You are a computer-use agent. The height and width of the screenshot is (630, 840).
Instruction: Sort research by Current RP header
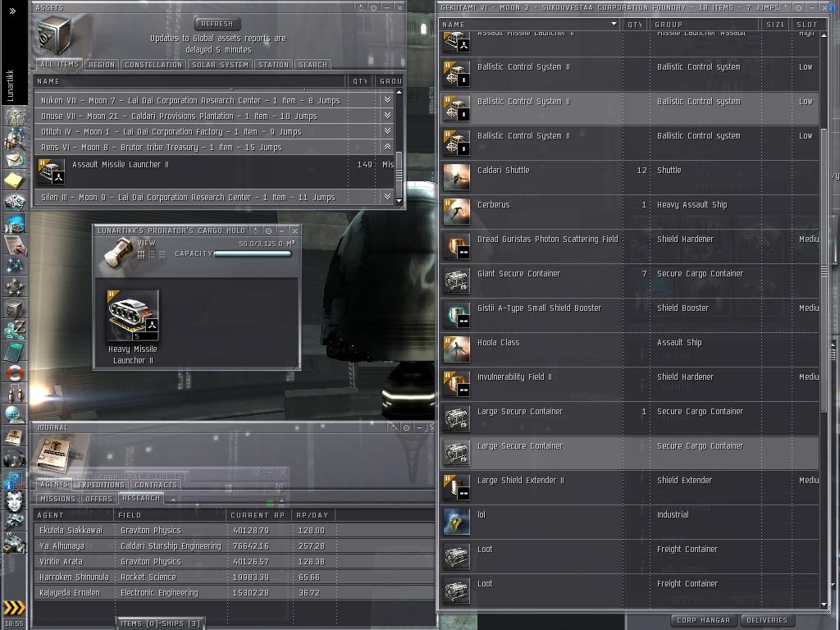click(x=258, y=515)
